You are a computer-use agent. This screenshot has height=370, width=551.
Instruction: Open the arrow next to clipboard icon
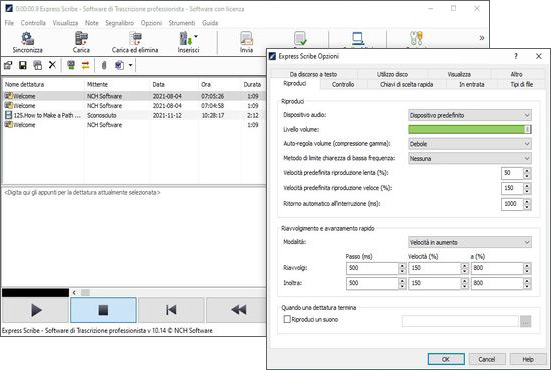point(130,65)
